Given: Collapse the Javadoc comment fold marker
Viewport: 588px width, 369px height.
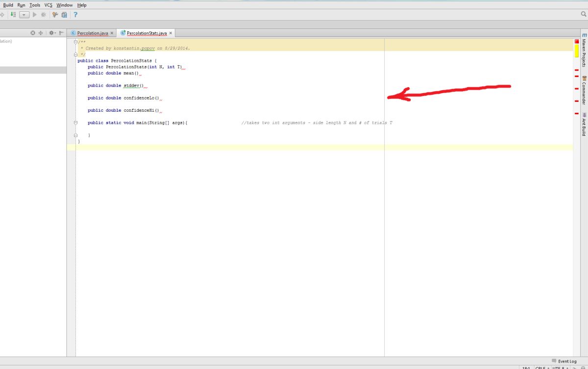Looking at the screenshot, I should pos(75,42).
